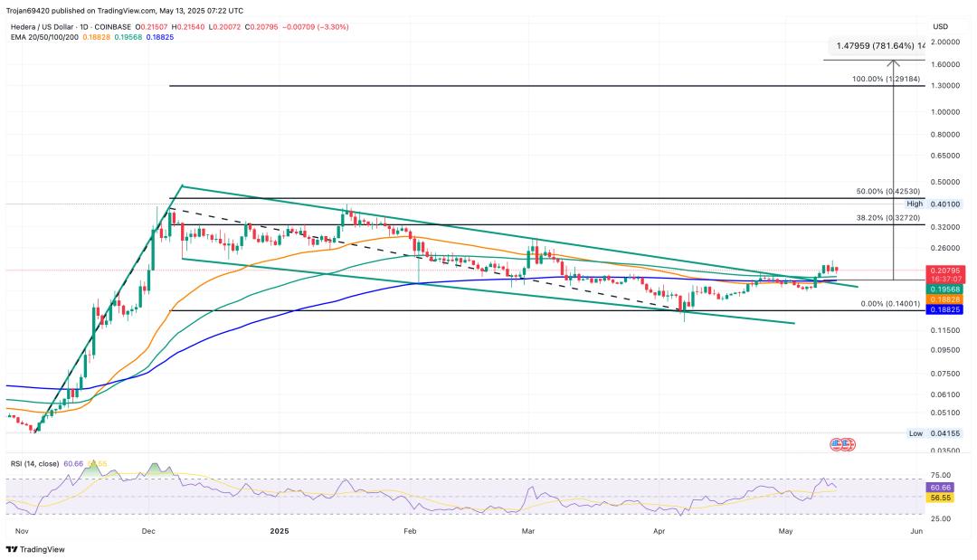Screen dimensions: 977x560
Task: Click the 0.50000 price axis level
Action: pyautogui.click(x=945, y=183)
